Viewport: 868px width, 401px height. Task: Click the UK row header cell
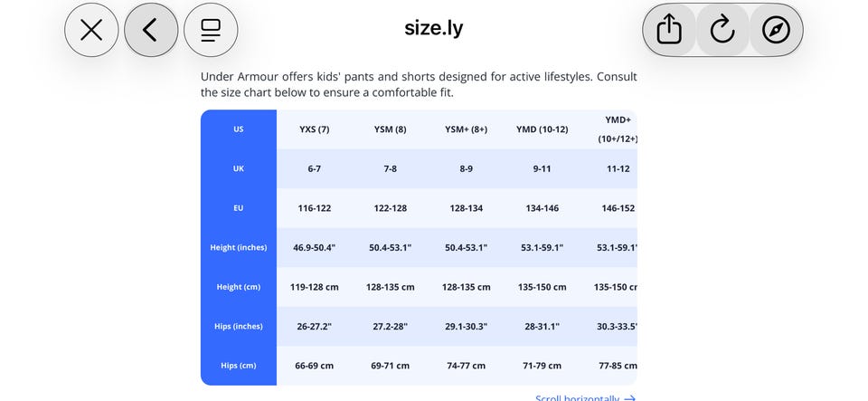(239, 169)
